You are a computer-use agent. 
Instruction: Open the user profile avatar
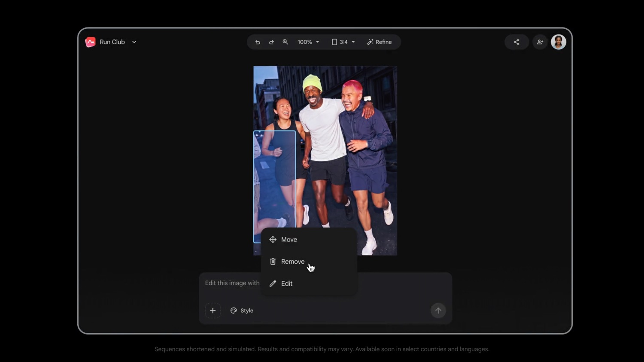point(559,42)
